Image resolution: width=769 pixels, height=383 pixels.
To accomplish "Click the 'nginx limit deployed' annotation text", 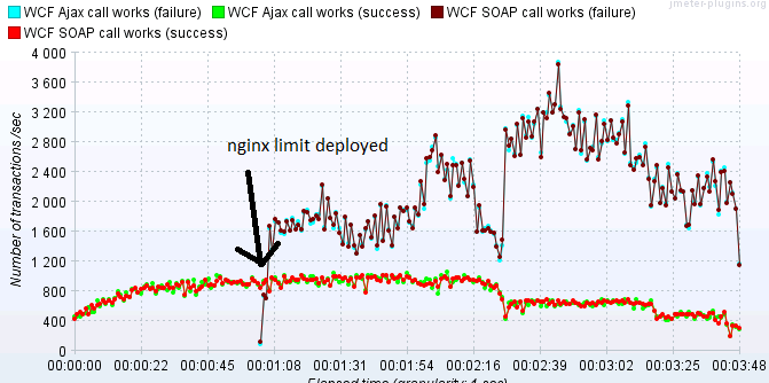I will point(308,146).
